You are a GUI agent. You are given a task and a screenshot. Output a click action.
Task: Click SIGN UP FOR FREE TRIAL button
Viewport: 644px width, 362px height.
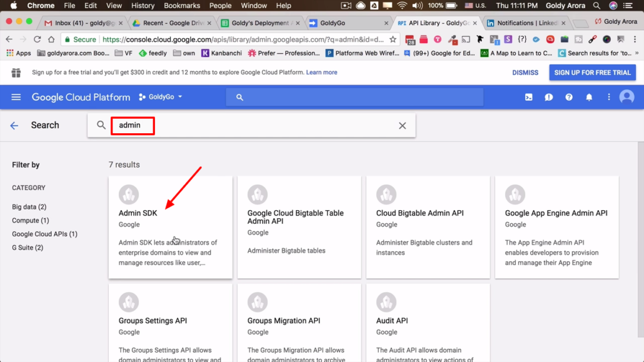click(592, 73)
